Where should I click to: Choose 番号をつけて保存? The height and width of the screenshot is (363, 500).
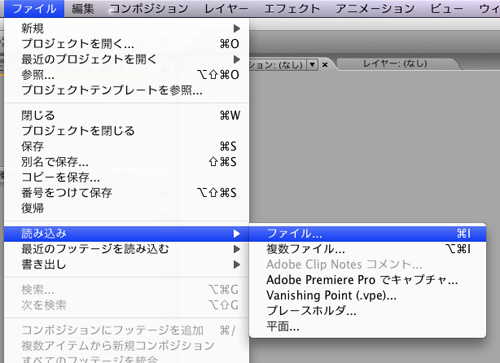coord(127,193)
